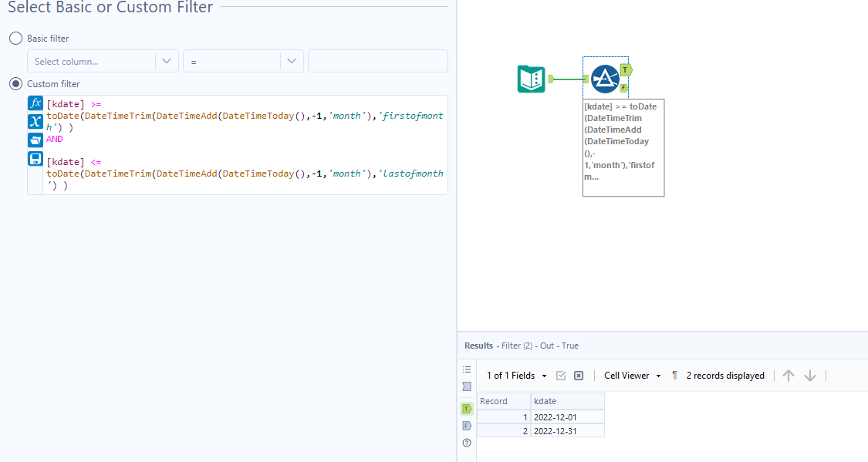Show the metadata view in the Results pane
Image resolution: width=868 pixels, height=462 pixels.
tap(467, 386)
